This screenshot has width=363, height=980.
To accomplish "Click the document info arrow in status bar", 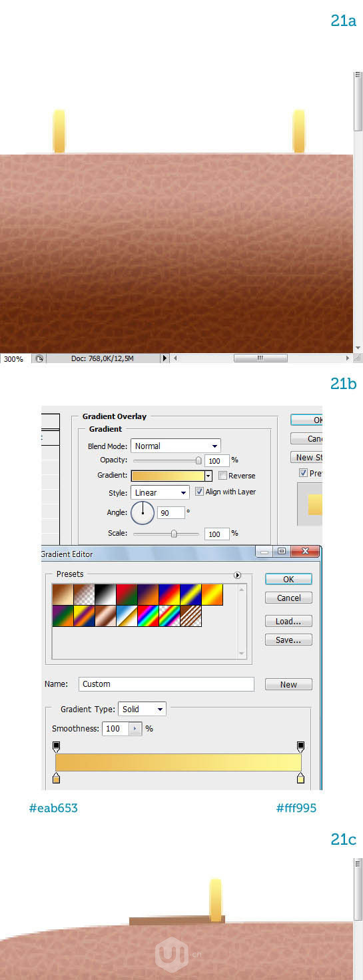I will click(165, 358).
